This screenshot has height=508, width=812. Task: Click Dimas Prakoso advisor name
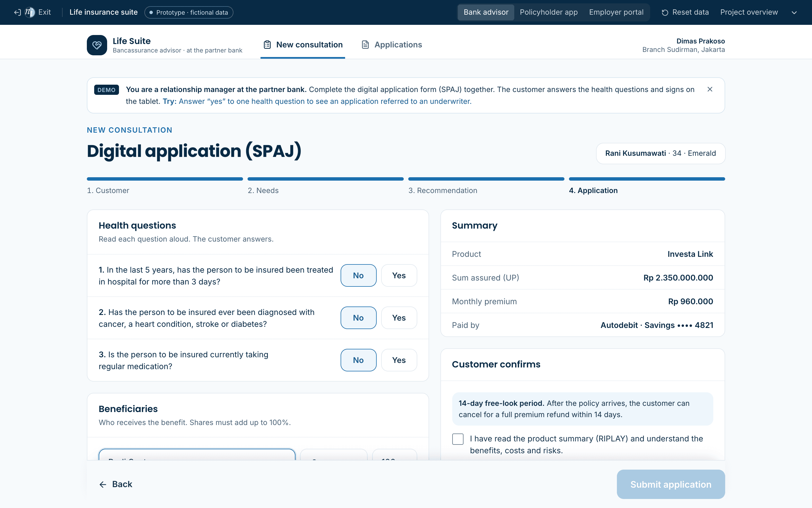701,41
